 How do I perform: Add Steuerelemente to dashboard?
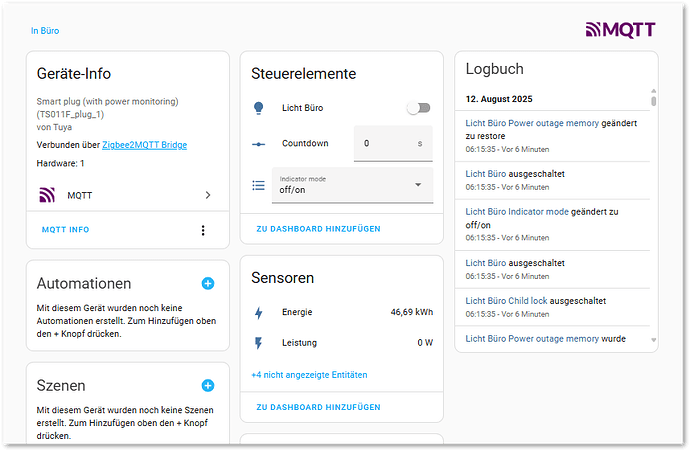point(318,229)
